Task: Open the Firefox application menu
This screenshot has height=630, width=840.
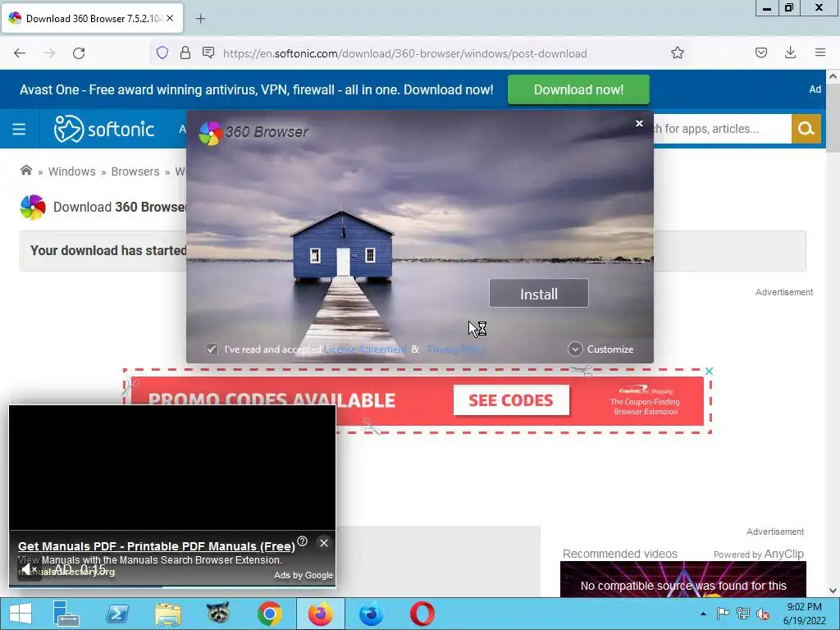Action: [820, 52]
